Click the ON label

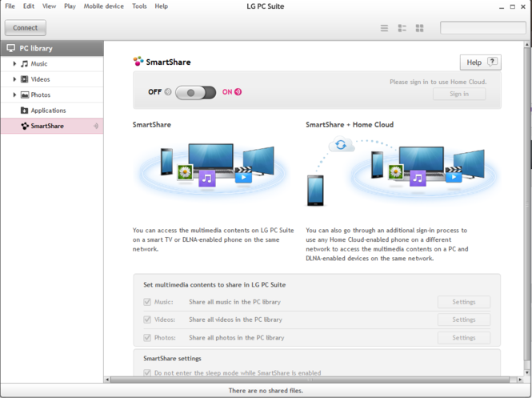227,92
